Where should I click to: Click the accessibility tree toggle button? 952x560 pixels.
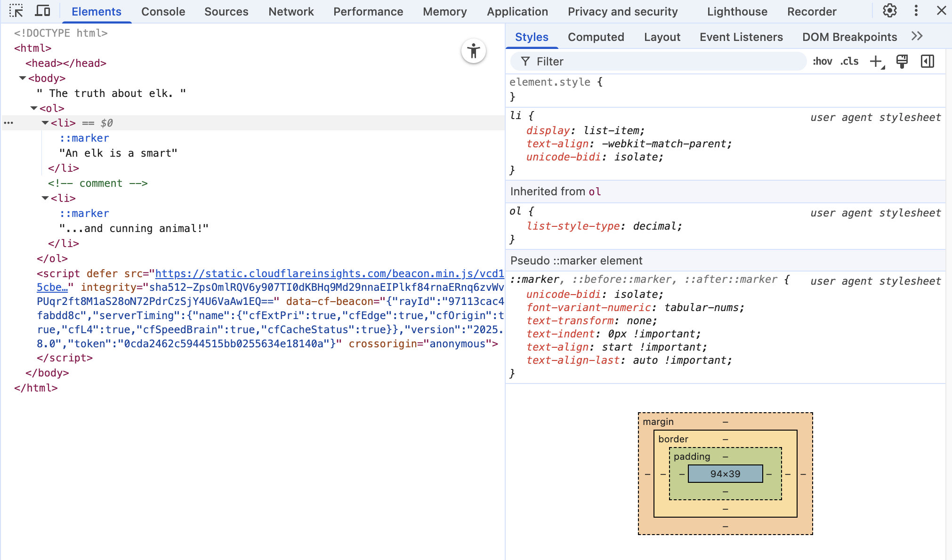click(x=473, y=51)
